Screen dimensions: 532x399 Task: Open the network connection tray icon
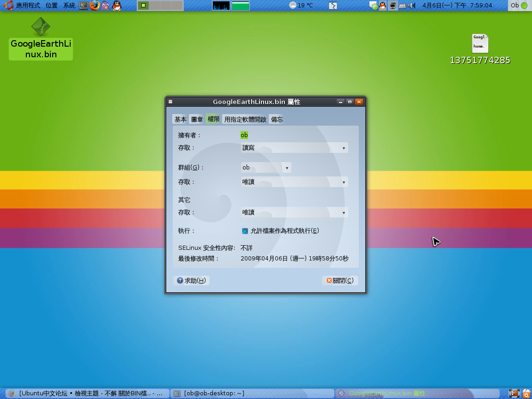pos(393,6)
